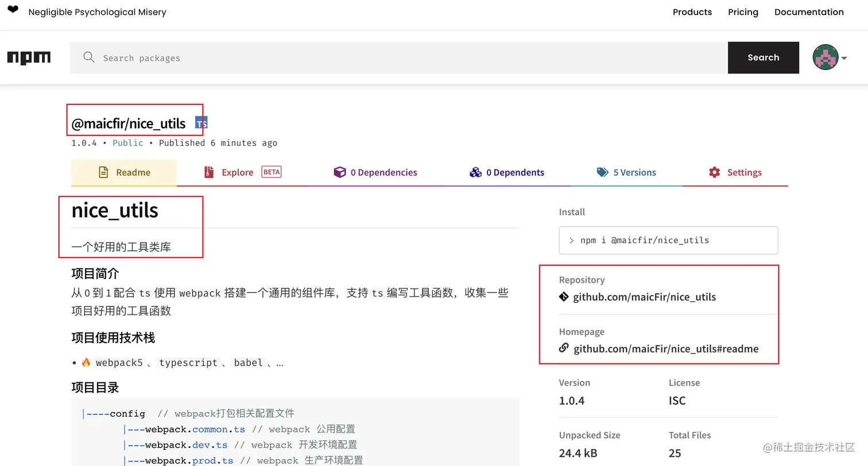Click the babel inline code item
This screenshot has height=466, width=868.
[x=248, y=363]
